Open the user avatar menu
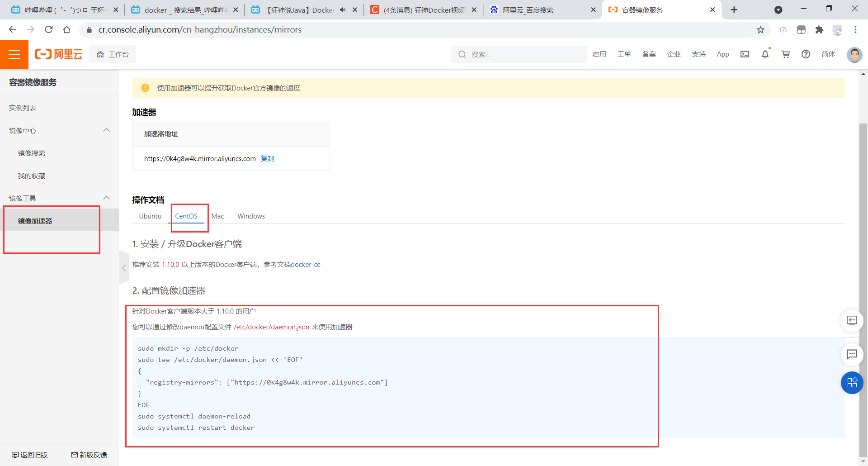This screenshot has height=466, width=868. (x=854, y=55)
